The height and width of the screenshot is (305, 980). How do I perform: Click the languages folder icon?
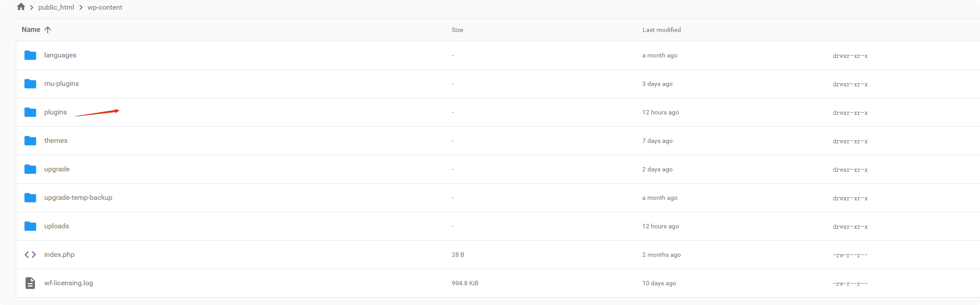30,55
